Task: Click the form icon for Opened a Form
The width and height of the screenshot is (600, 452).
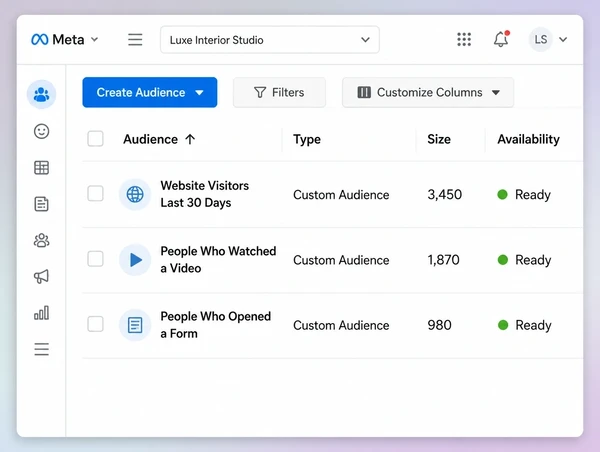Action: pyautogui.click(x=135, y=325)
